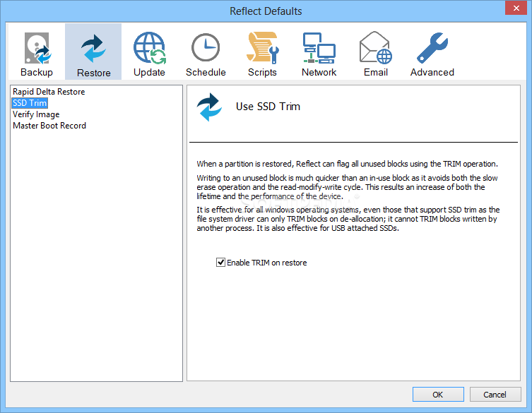The height and width of the screenshot is (413, 532).
Task: Select Master Boot Record option
Action: click(x=49, y=126)
